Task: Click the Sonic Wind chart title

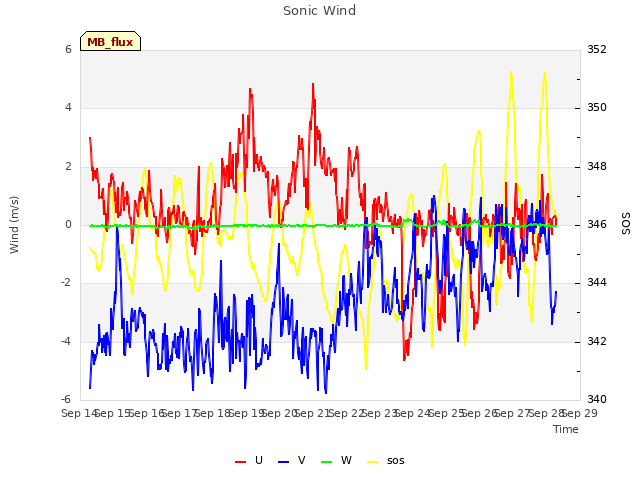Action: [x=320, y=11]
